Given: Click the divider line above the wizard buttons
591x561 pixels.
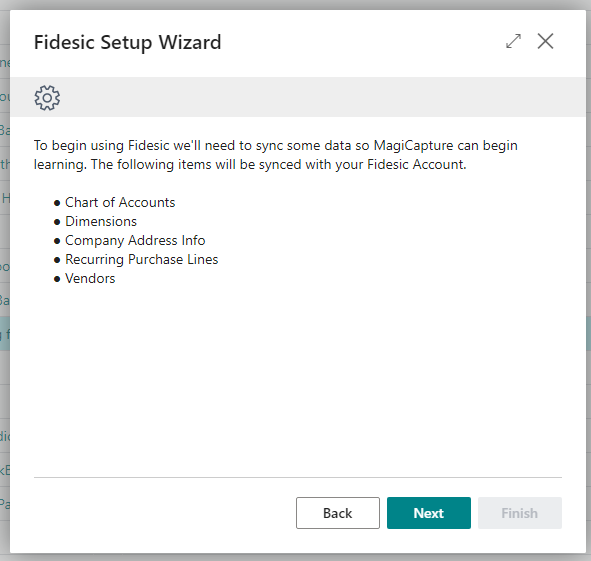Looking at the screenshot, I should (x=298, y=477).
